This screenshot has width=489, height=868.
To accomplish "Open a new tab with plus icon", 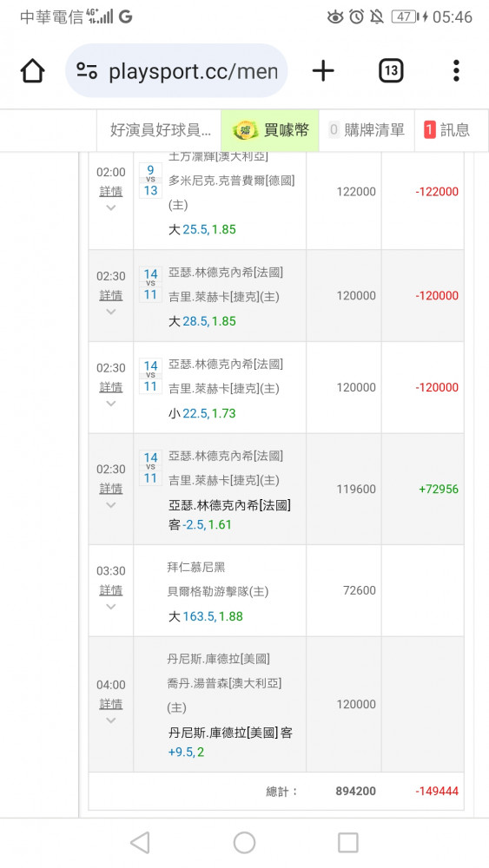I will pos(323,71).
